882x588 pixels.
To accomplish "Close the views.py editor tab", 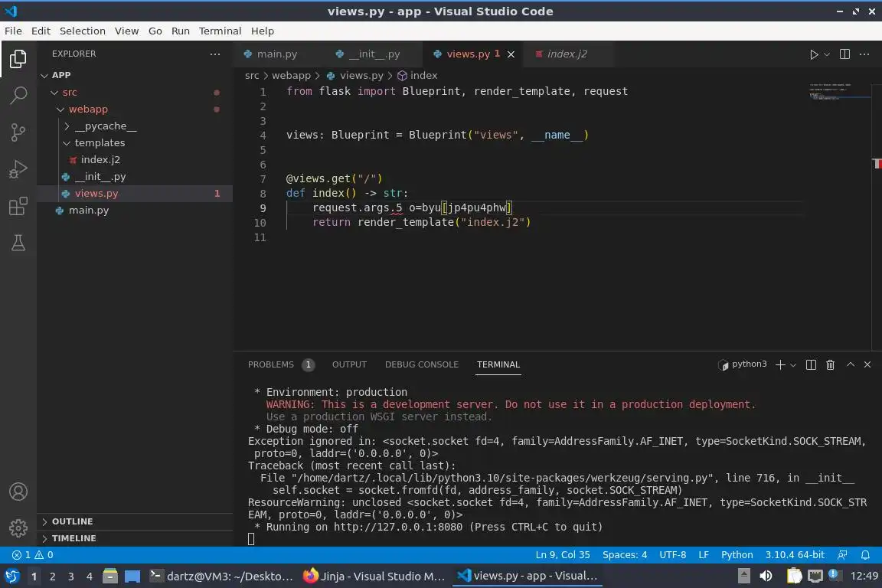I will coord(511,54).
